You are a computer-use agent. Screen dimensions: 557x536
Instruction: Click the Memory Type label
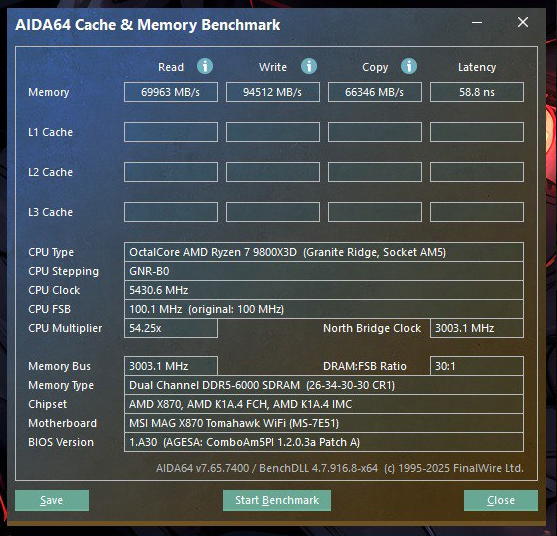point(61,385)
